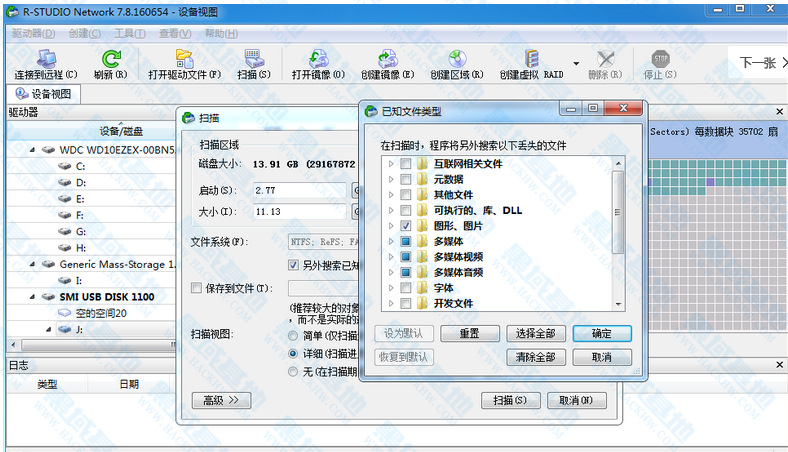Viewport: 788px width, 452px height.
Task: Click the Scan toolbar icon
Action: pos(254,59)
